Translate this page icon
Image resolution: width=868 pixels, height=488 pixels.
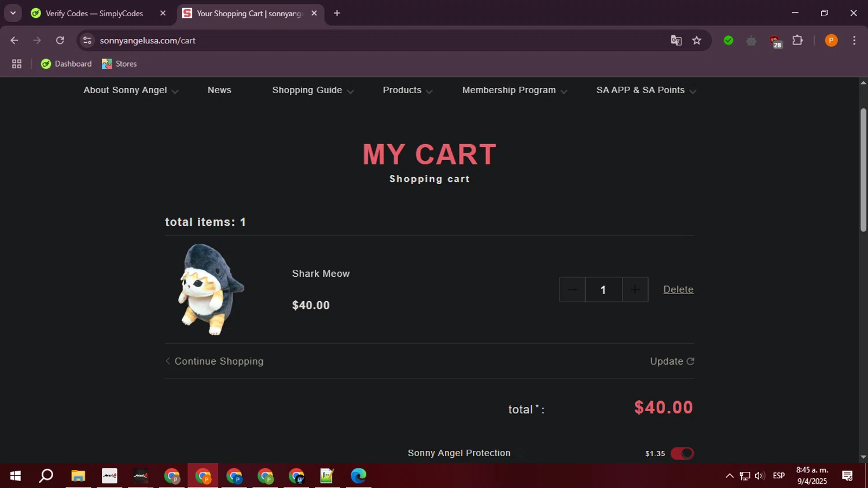tap(676, 41)
